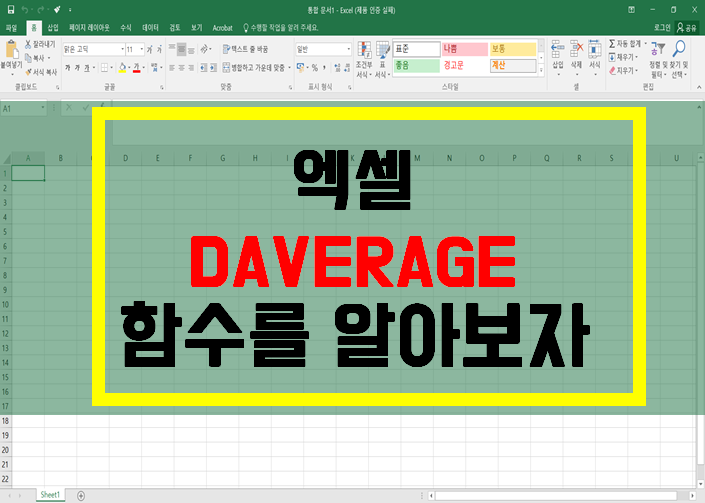Apply the Neutral (보통) cell style
This screenshot has width=705, height=503.
513,49
